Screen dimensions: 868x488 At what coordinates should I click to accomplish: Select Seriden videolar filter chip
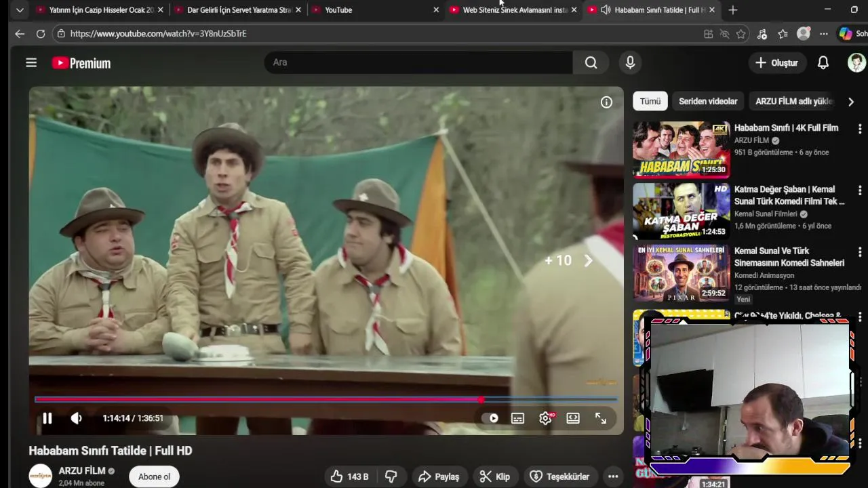tap(708, 101)
